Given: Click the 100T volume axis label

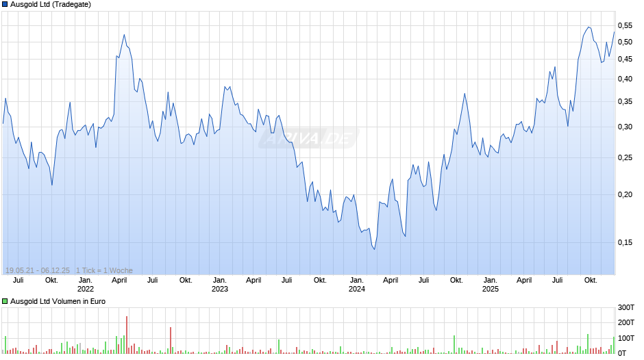Looking at the screenshot, I should [x=626, y=338].
